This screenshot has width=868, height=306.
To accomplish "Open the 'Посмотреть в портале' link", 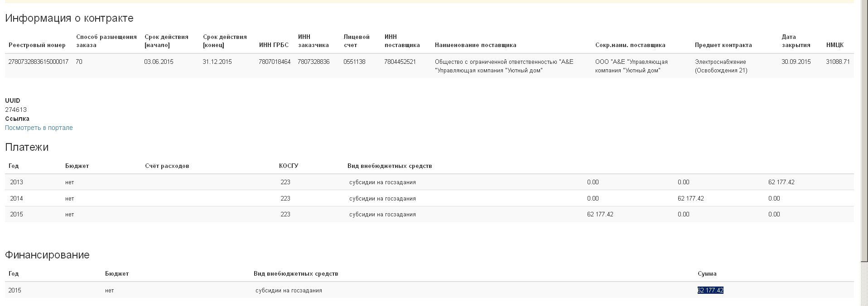I will 39,128.
